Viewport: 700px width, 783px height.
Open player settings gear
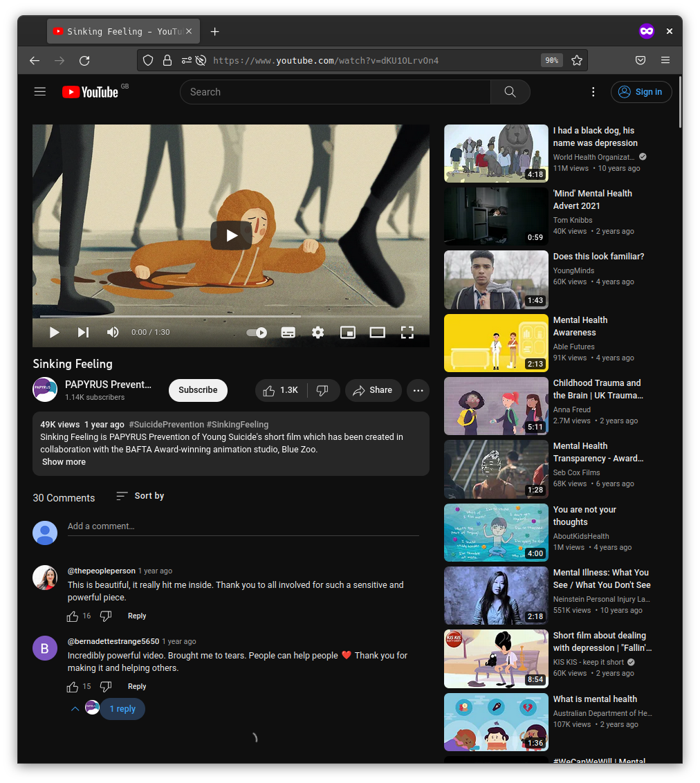pos(318,333)
